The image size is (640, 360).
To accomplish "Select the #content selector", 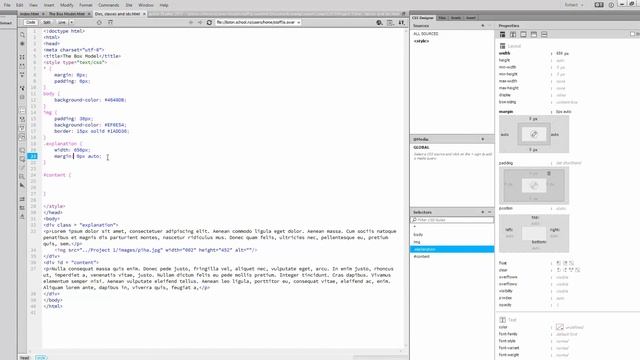I will (452, 257).
